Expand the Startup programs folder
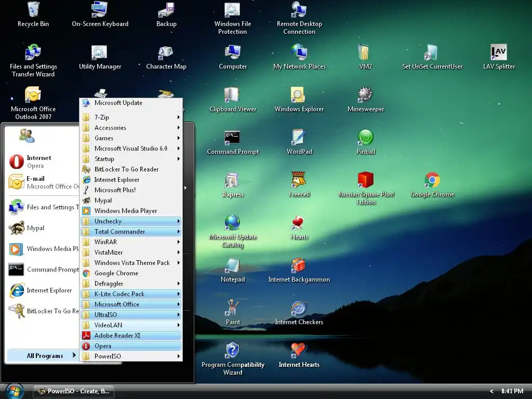Image resolution: width=532 pixels, height=399 pixels. coord(131,159)
